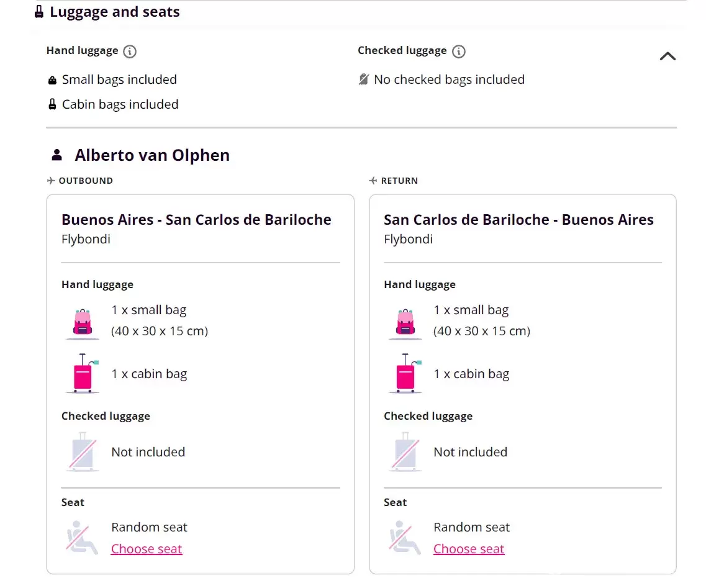The width and height of the screenshot is (706, 588).
Task: Click the outbound checked luggage not-included icon
Action: coord(83,452)
